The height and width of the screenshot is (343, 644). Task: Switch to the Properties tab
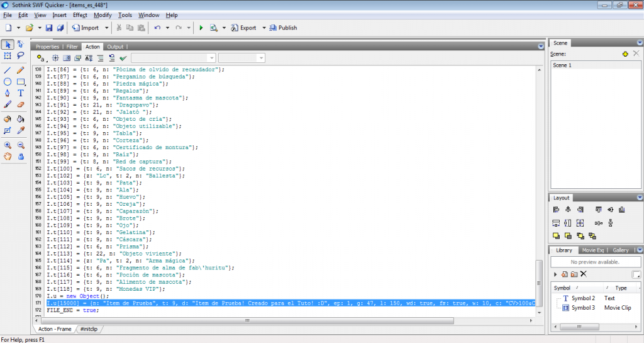pyautogui.click(x=47, y=47)
